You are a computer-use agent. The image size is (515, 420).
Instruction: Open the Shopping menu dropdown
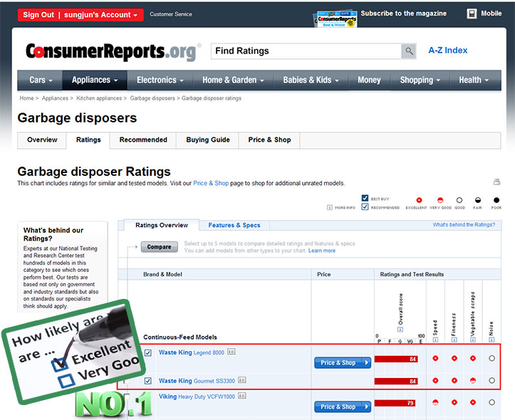click(x=420, y=80)
